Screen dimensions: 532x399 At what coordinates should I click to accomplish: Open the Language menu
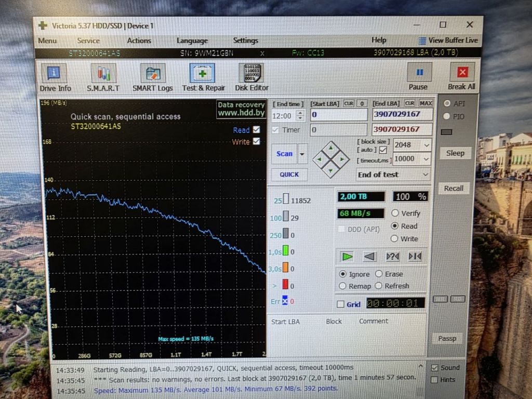coord(192,41)
